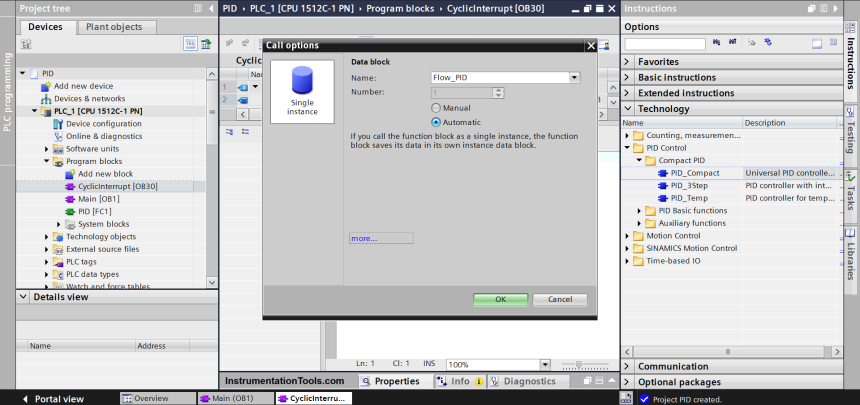Expand the Technology objects tree node

pyautogui.click(x=47, y=237)
